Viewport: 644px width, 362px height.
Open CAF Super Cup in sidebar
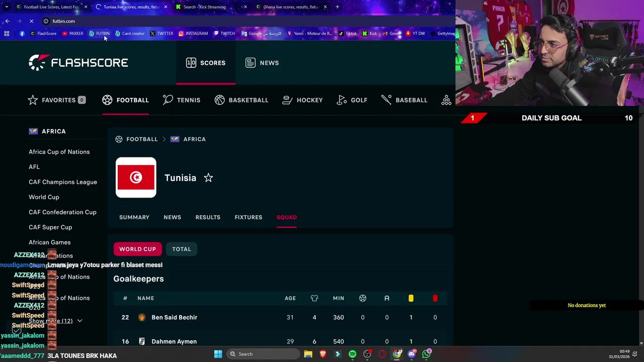point(50,227)
